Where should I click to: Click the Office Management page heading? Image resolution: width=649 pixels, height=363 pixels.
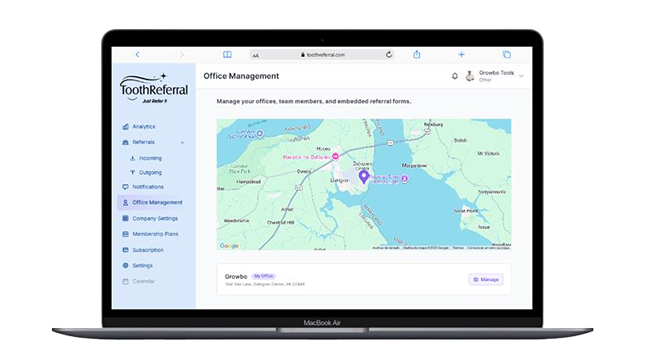click(241, 76)
